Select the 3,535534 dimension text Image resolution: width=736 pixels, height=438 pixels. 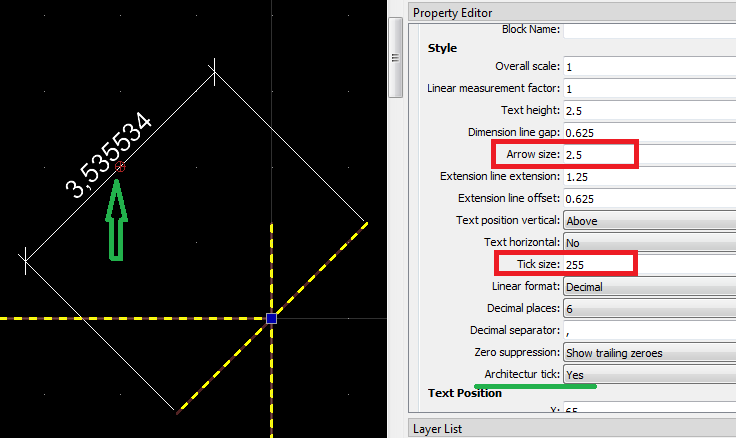pyautogui.click(x=108, y=155)
